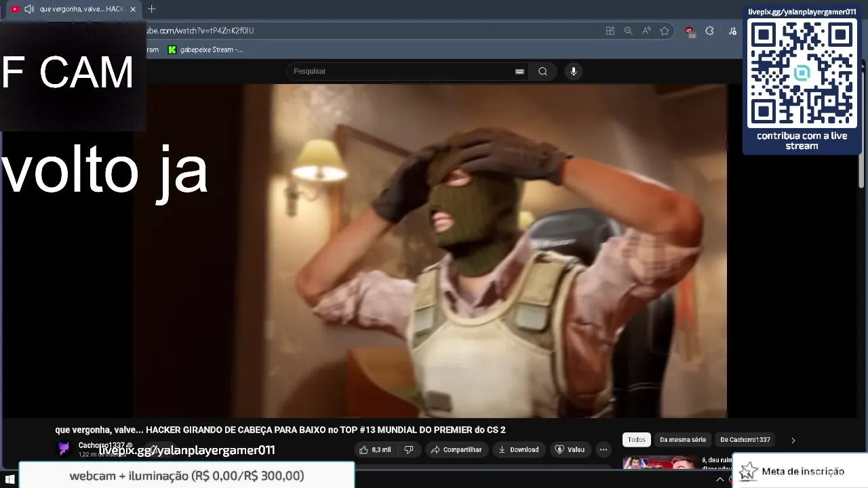
Task: Open the recommended video thumbnail
Action: 658,462
